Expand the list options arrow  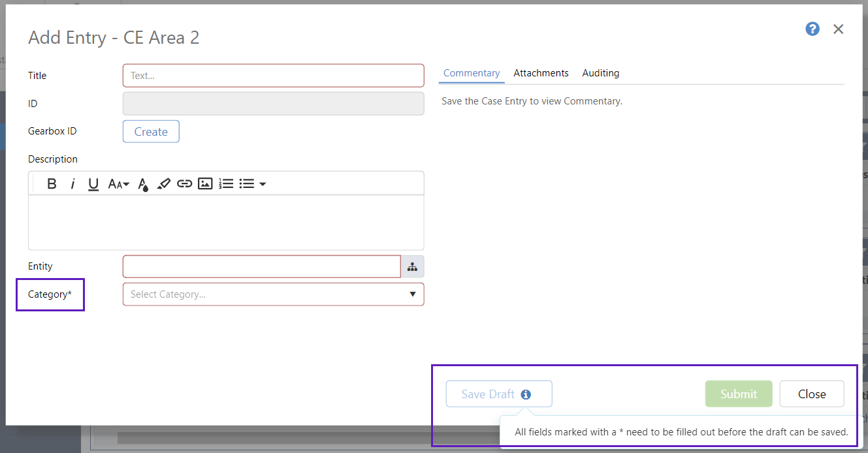263,185
